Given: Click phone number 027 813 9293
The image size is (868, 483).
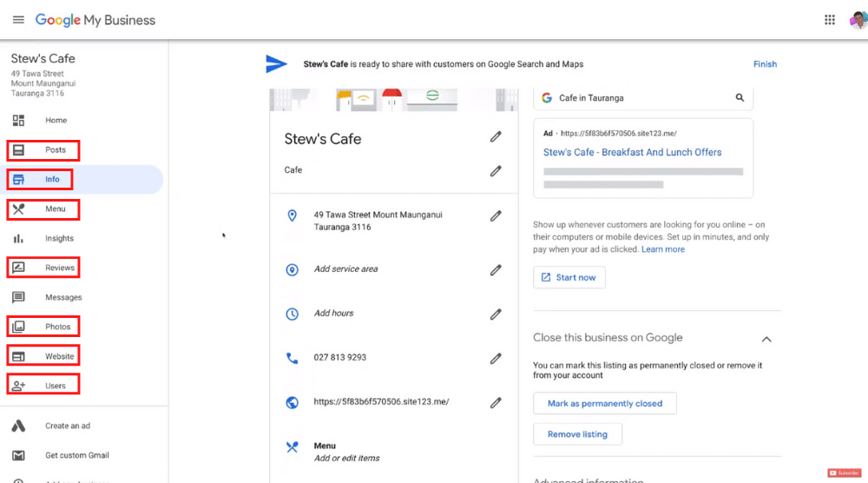Looking at the screenshot, I should pos(340,358).
